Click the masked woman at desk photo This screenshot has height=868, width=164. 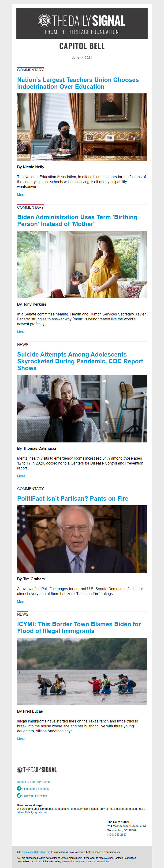point(82,127)
